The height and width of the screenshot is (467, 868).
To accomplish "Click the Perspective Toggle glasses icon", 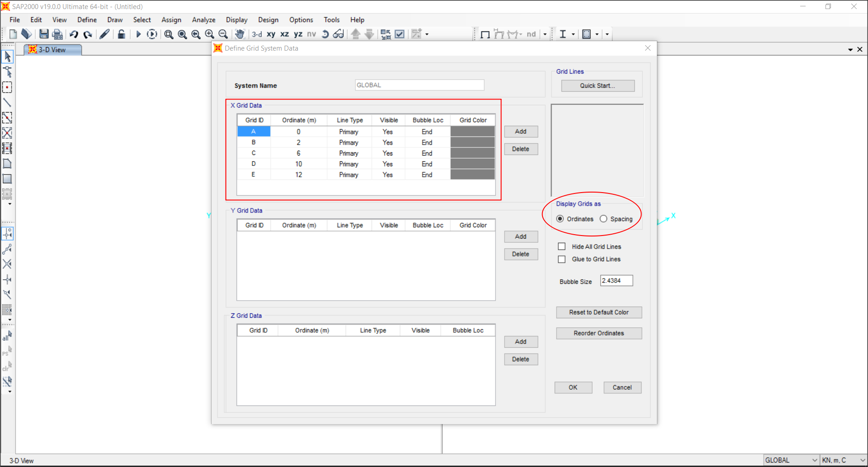I will point(339,34).
